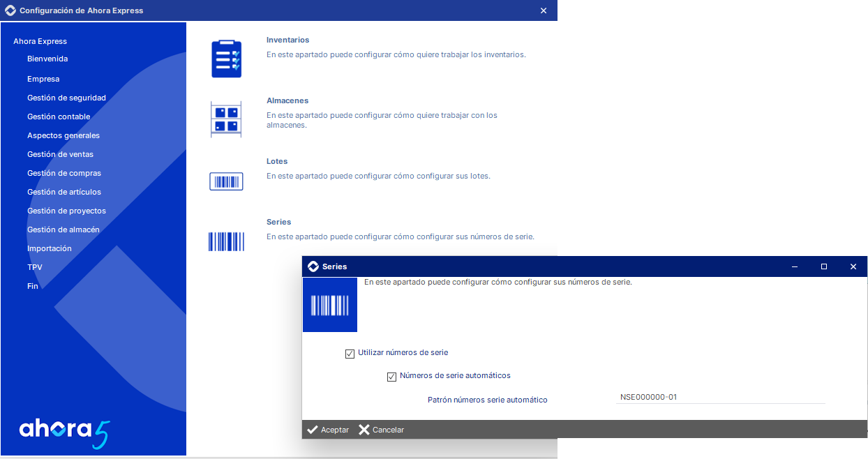Open Gestión de compras

(x=64, y=173)
